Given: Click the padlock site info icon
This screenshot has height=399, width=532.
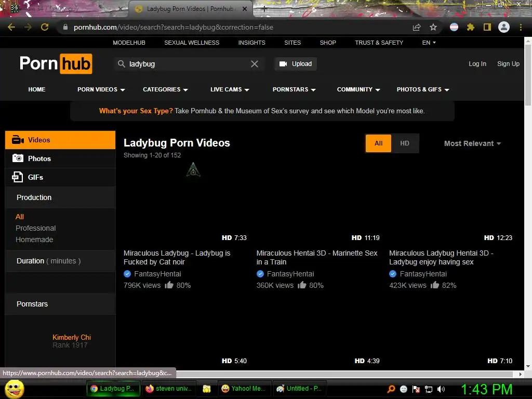Looking at the screenshot, I should (x=65, y=27).
